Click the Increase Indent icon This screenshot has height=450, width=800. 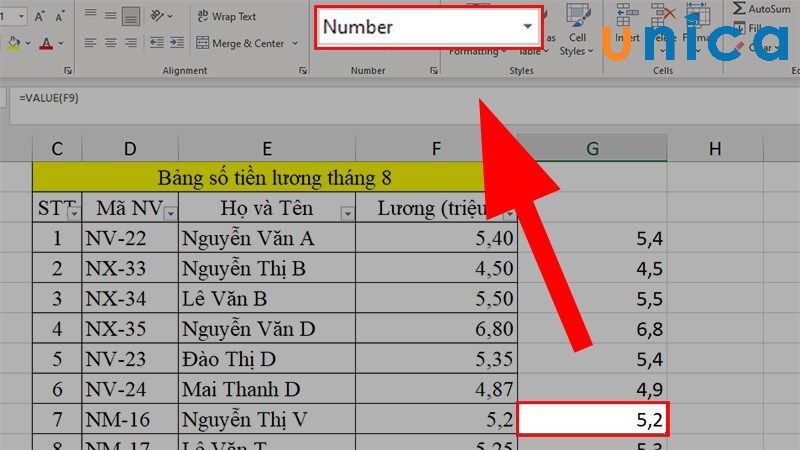pos(177,42)
